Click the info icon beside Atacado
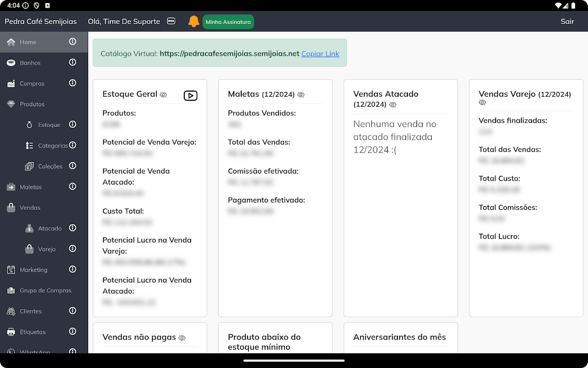Image resolution: width=588 pixels, height=368 pixels. [73, 228]
